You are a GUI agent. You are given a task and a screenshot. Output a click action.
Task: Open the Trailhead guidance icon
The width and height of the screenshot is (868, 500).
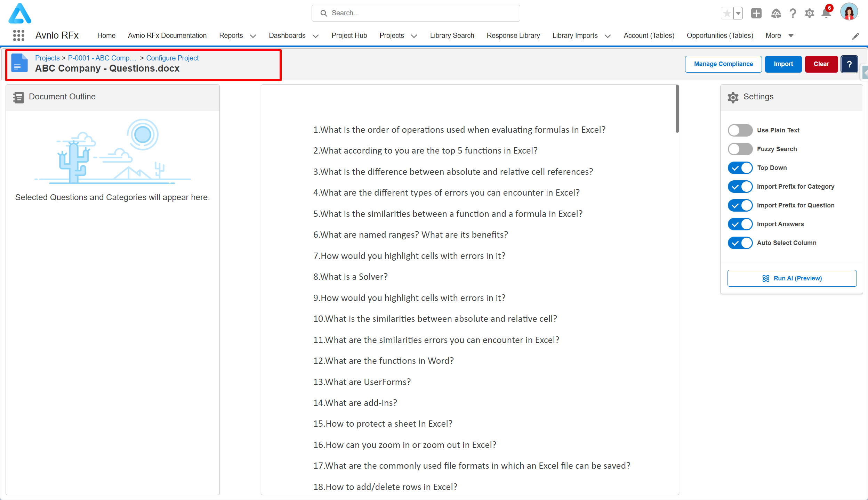[x=776, y=14]
